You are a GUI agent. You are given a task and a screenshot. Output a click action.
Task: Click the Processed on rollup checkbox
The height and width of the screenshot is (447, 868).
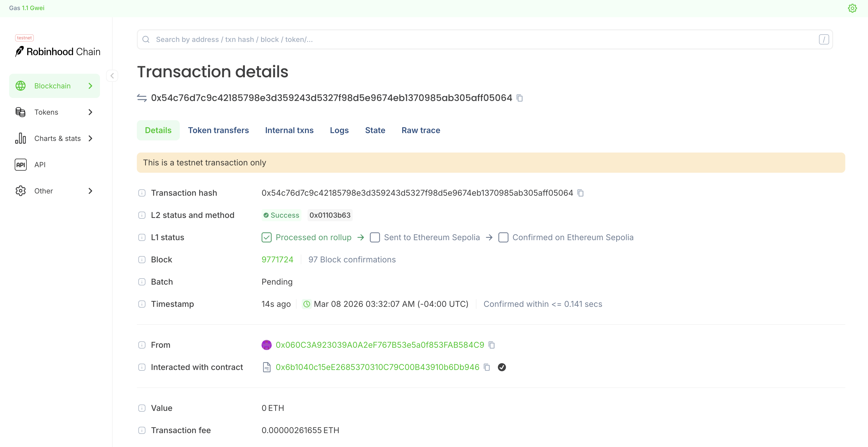(267, 237)
